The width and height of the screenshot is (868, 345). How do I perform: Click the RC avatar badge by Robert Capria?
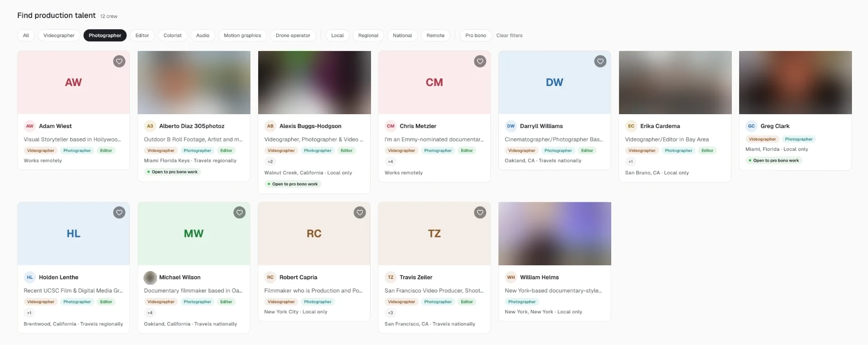[x=270, y=277]
